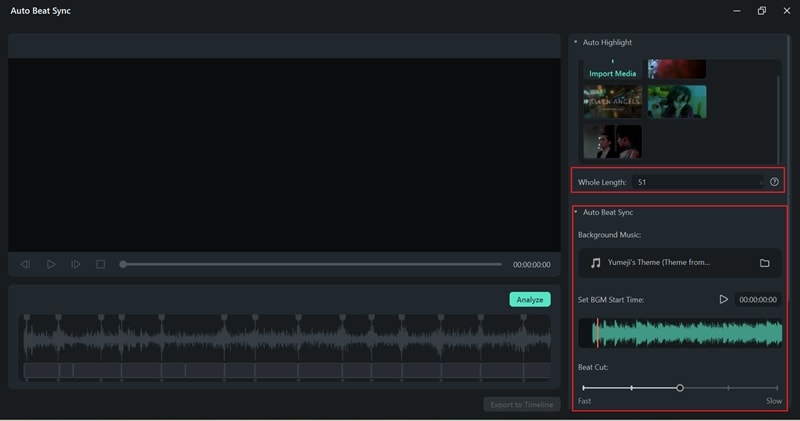Viewport: 800px width, 421px height.
Task: Minimize the Auto Beat Sync window
Action: pyautogui.click(x=737, y=11)
